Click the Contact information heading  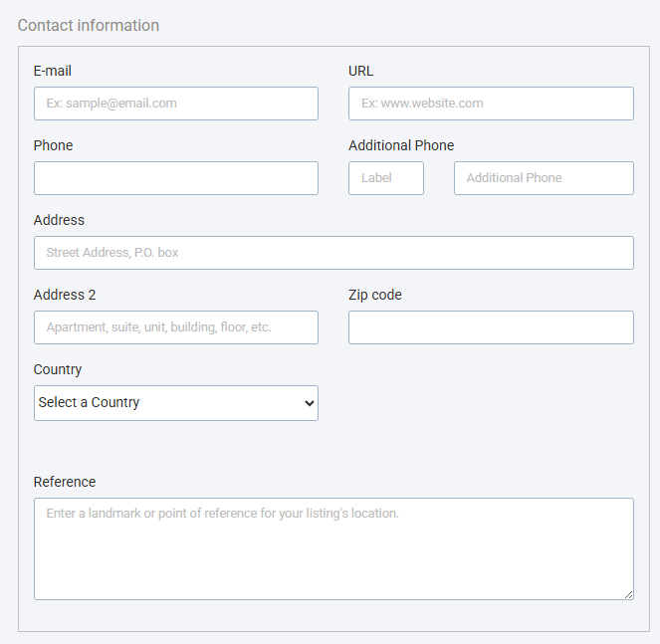[x=89, y=25]
